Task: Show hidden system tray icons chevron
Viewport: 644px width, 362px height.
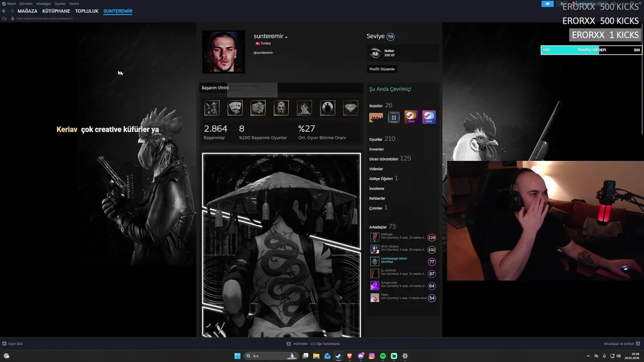Action: 588,356
